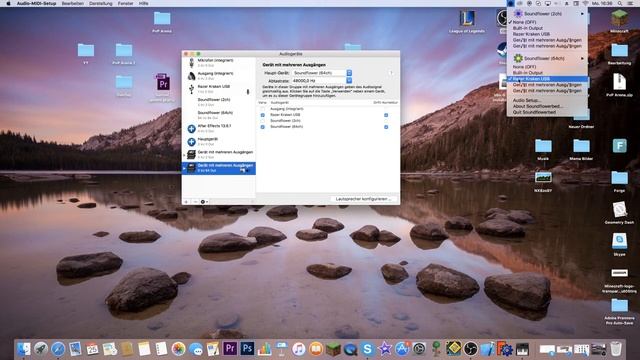Uncheck use checkbox for Soundflower (64ch) subdevice

coord(262,127)
